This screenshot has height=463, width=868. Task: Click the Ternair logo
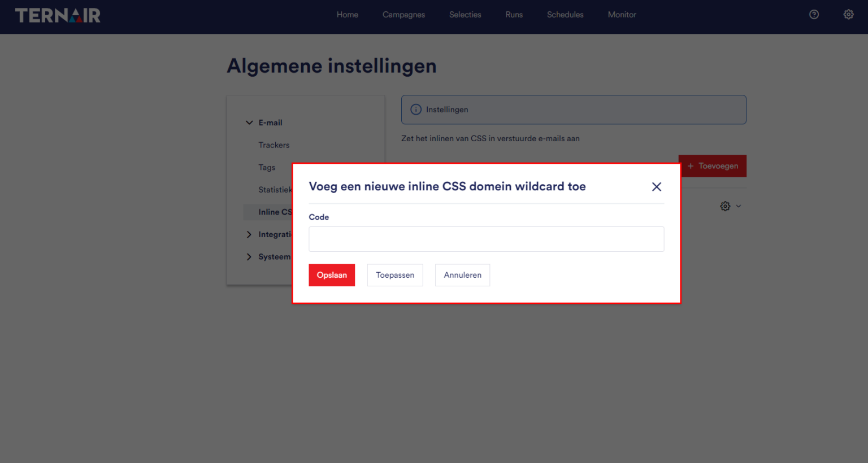tap(58, 15)
